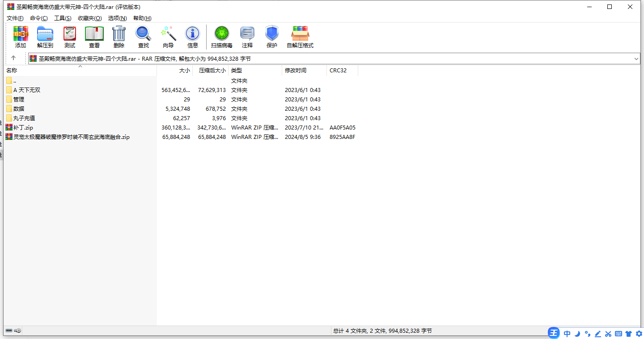Sort by 修改时间 column header
644x339 pixels.
(296, 71)
